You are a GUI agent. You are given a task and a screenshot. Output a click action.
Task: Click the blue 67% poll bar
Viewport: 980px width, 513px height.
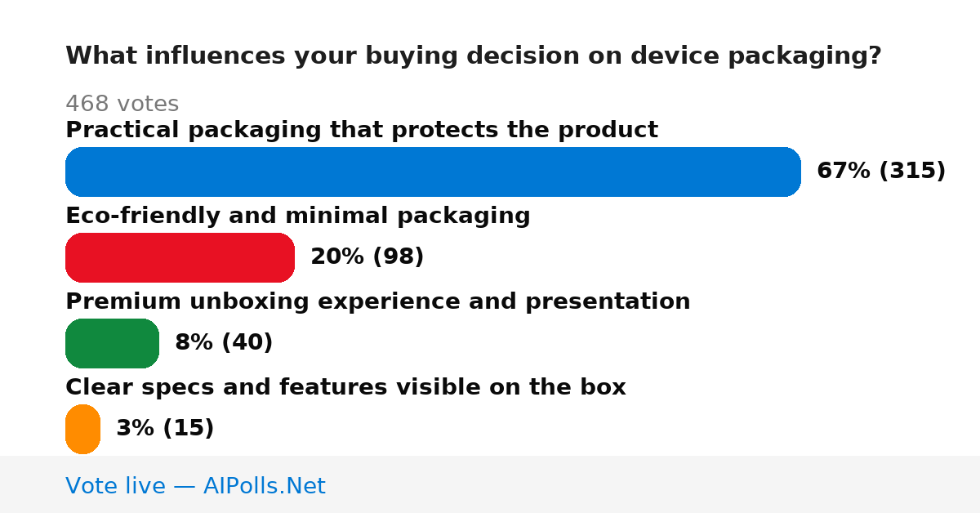pyautogui.click(x=433, y=172)
